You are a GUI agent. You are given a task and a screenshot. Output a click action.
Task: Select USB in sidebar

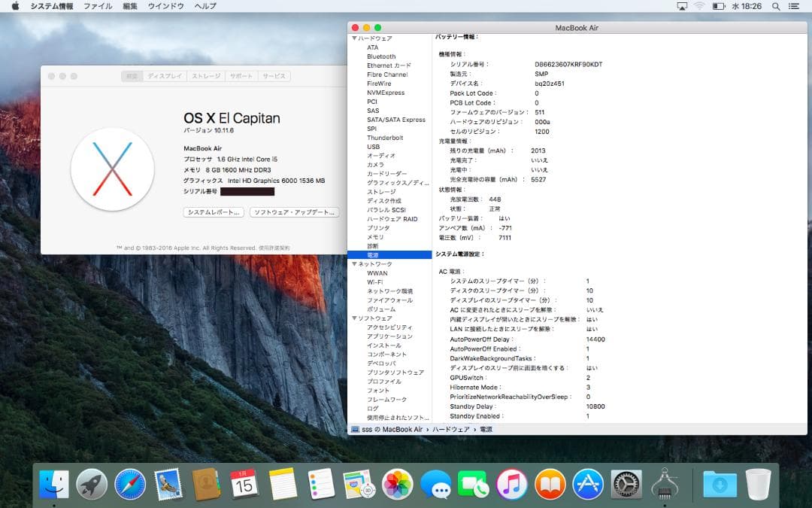[374, 147]
